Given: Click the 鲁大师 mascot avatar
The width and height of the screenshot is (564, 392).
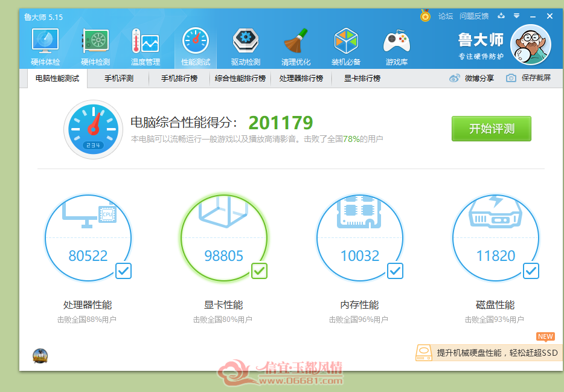Looking at the screenshot, I should (x=531, y=45).
